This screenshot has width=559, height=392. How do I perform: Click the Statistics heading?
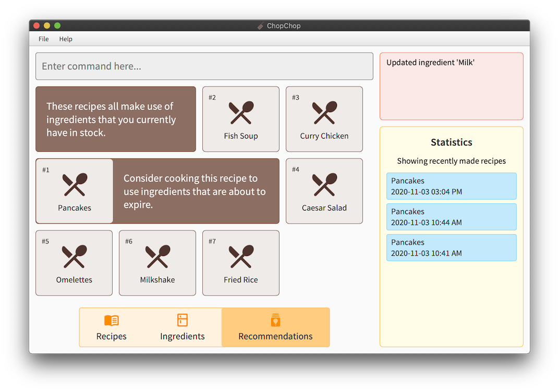click(x=452, y=142)
